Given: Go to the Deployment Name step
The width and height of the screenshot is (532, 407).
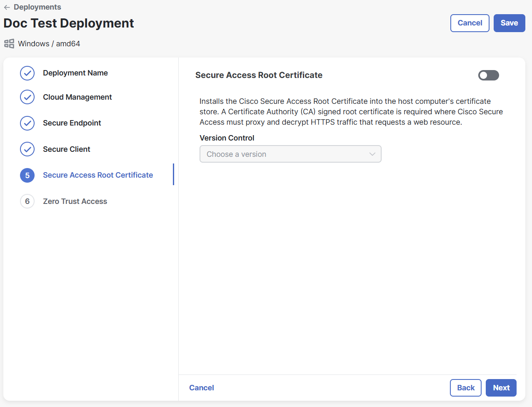Looking at the screenshot, I should coord(75,73).
